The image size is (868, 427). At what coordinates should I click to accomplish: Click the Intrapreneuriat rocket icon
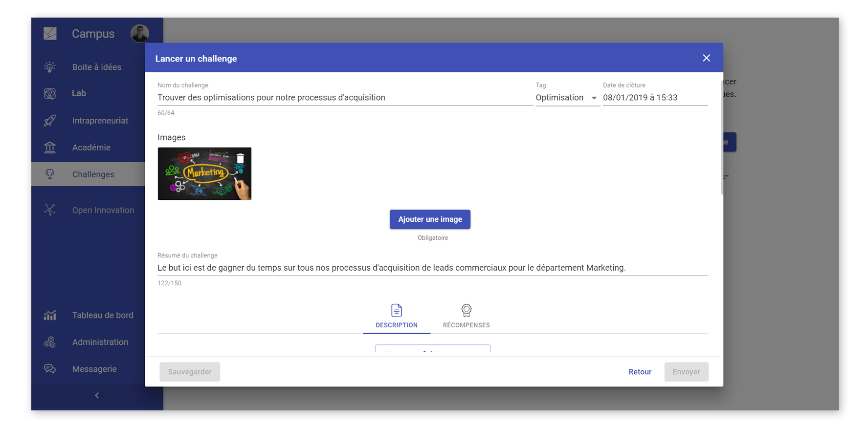point(50,121)
